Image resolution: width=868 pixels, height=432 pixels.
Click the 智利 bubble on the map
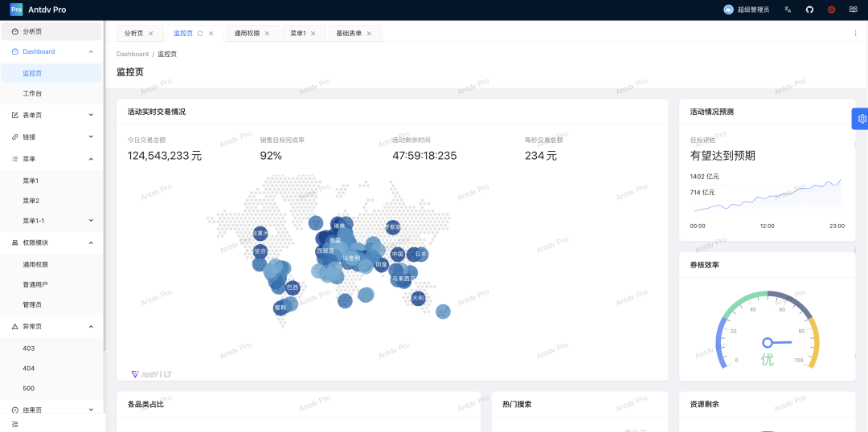(280, 308)
